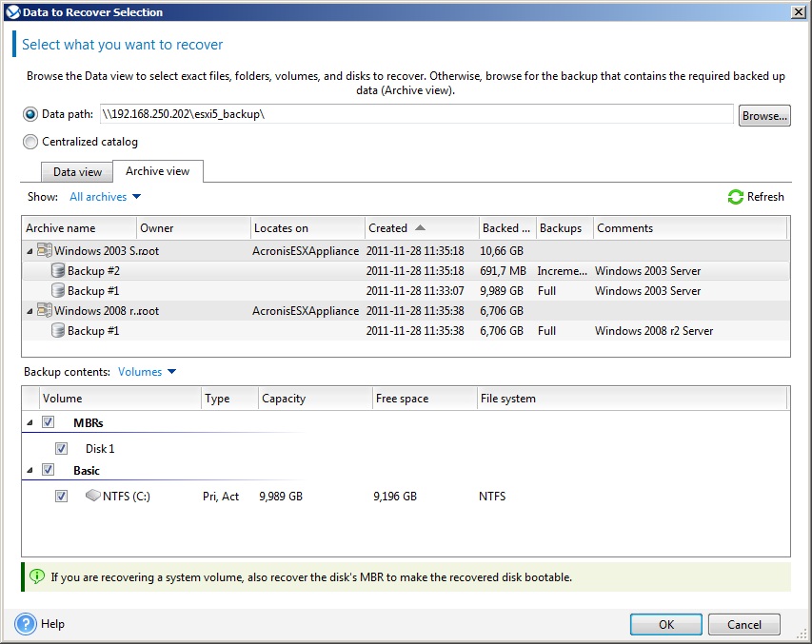Screen dimensions: 812x644
Task: Sort by the Created column header
Action: [422, 228]
